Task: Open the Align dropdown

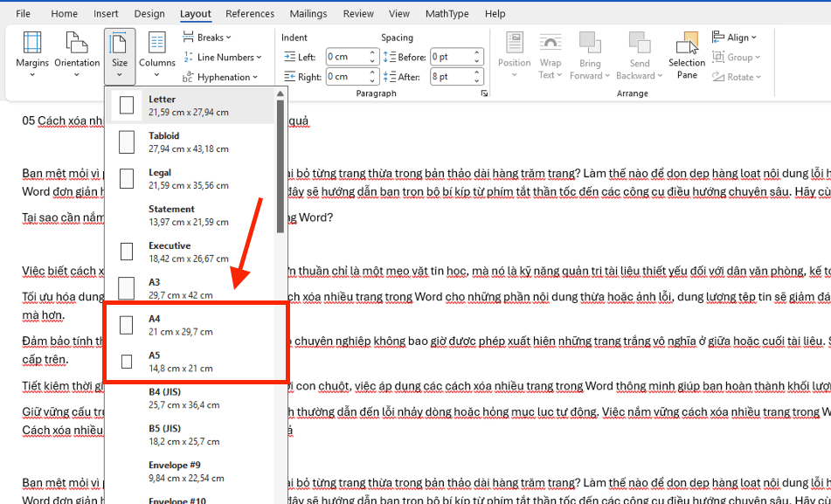Action: (x=735, y=38)
